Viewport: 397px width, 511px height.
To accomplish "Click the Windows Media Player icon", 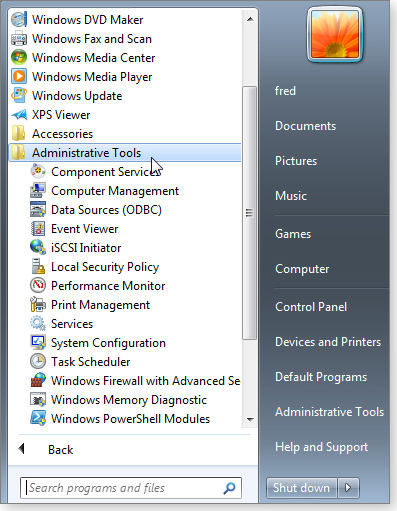I will [x=19, y=77].
